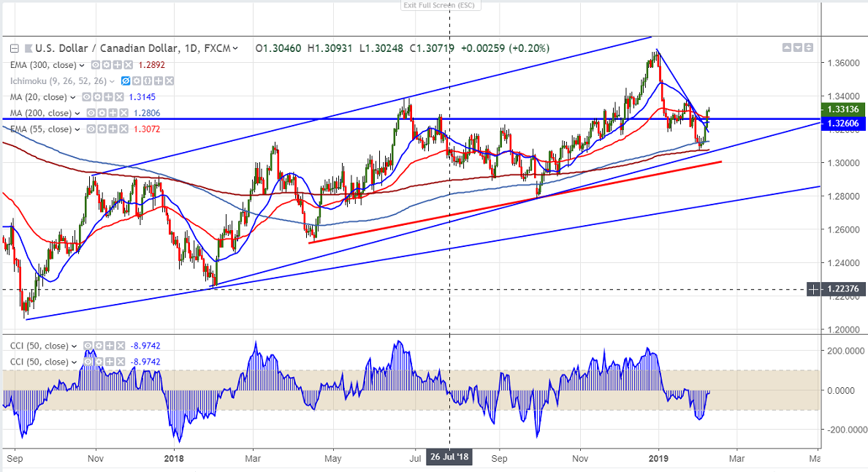This screenshot has height=472, width=868.
Task: Click the 1.3072 EMA value
Action: 147,129
